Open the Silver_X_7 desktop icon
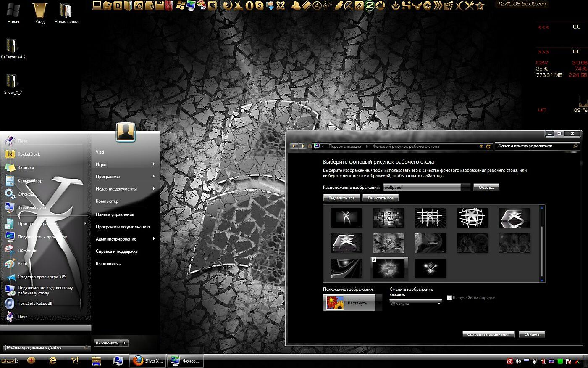This screenshot has height=368, width=588. pyautogui.click(x=13, y=84)
